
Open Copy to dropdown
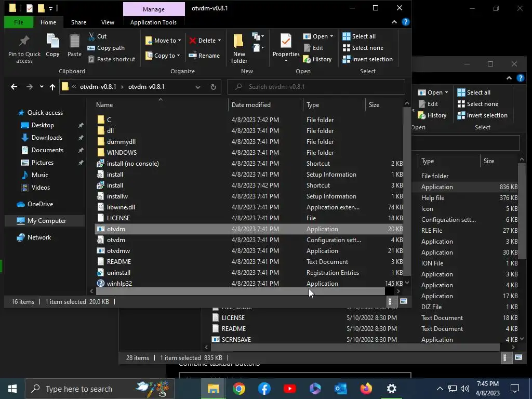[163, 56]
